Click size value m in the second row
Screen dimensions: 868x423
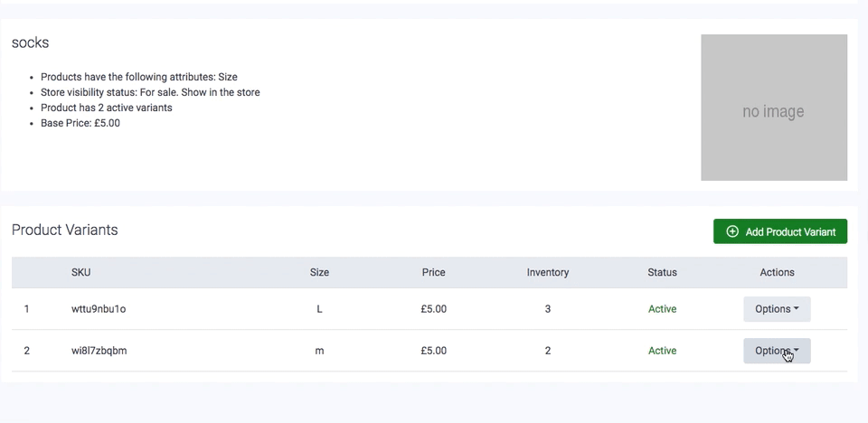point(319,351)
